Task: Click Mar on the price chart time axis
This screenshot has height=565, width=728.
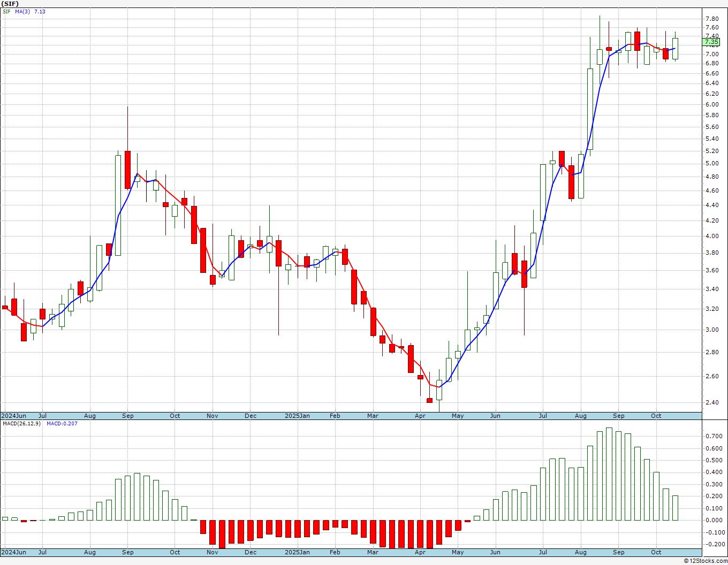Action: [x=373, y=416]
